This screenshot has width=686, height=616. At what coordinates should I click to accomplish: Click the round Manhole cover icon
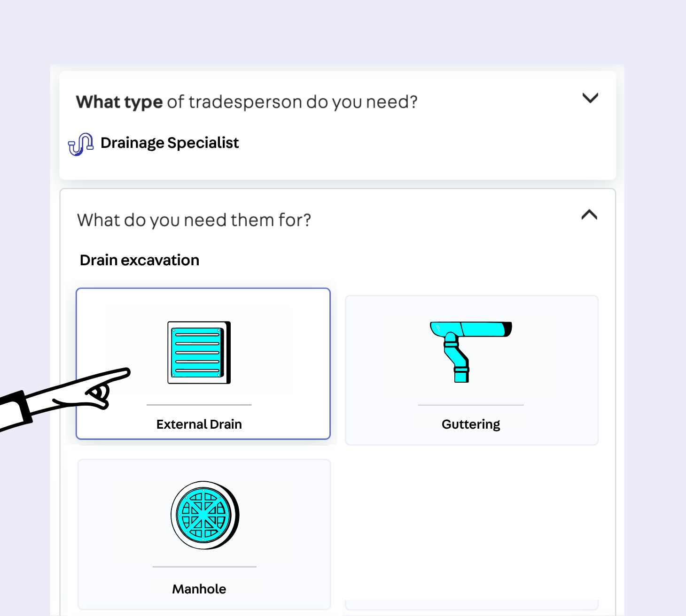click(204, 515)
